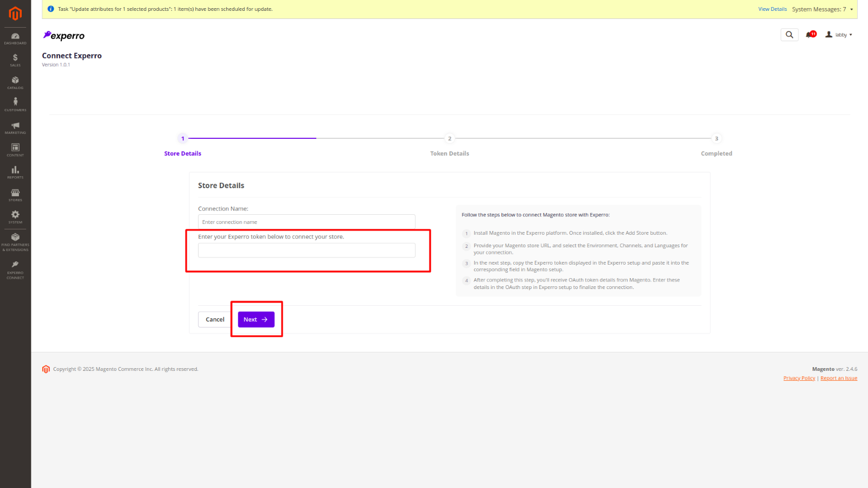This screenshot has height=488, width=868.
Task: Open the Catalog sidebar menu
Action: pyautogui.click(x=15, y=83)
